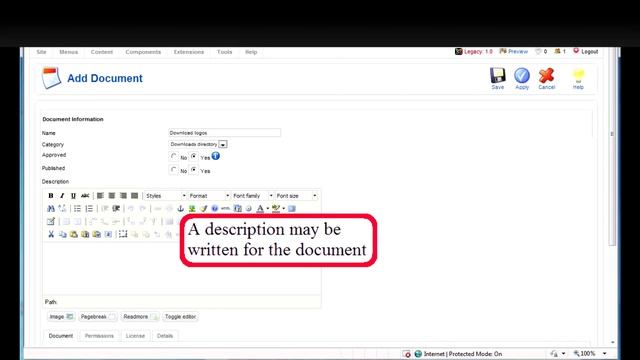Select all content (dashed square icon)

tap(123, 234)
